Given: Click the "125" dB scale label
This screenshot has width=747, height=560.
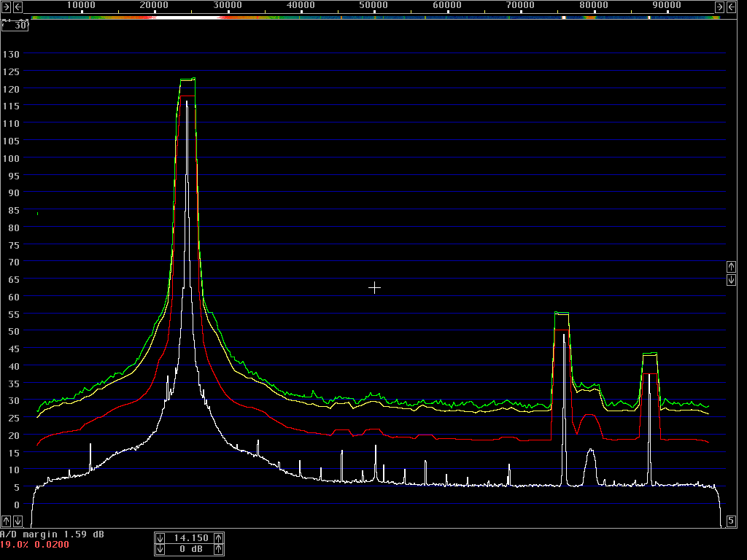Looking at the screenshot, I should pyautogui.click(x=11, y=72).
